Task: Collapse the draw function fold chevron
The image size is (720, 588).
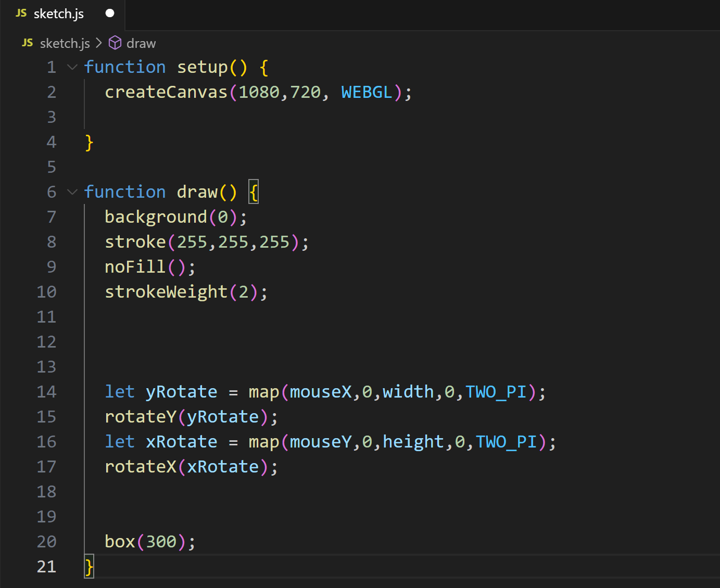Action: point(72,192)
